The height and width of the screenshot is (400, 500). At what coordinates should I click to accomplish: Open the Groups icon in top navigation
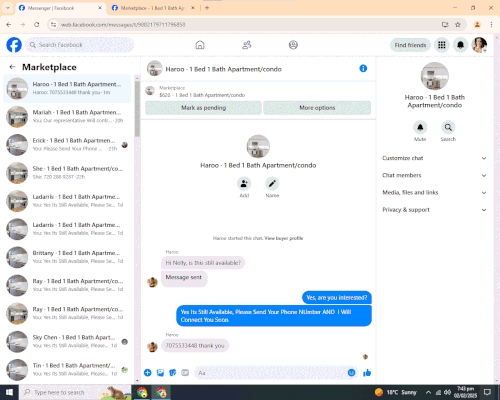(x=293, y=45)
